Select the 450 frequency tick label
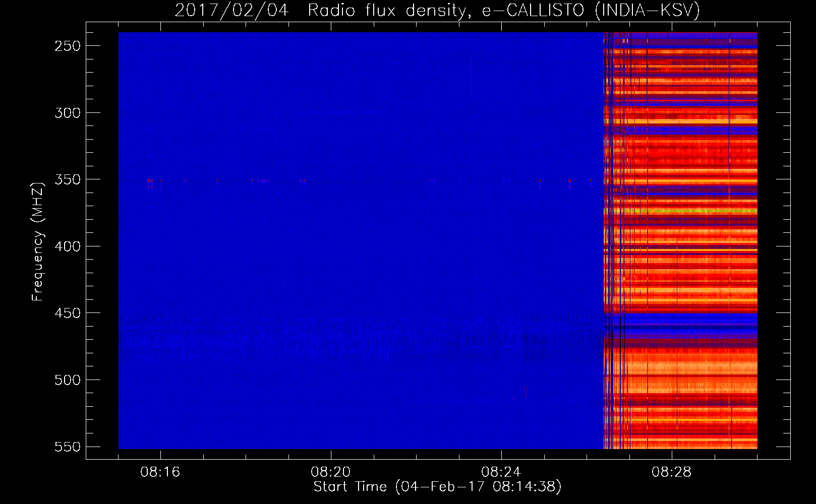Image resolution: width=816 pixels, height=504 pixels. (68, 313)
